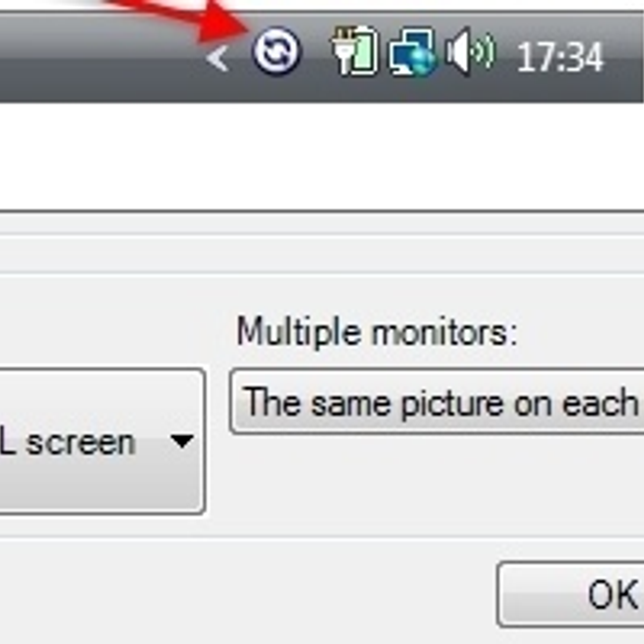This screenshot has width=644, height=644.
Task: Click the blue circular arrows tray icon
Action: tap(276, 52)
